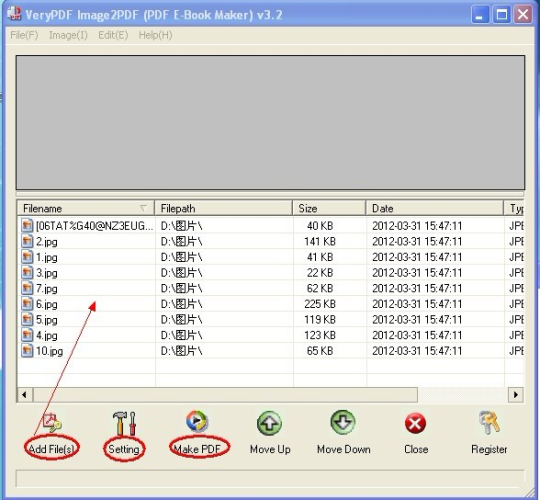Click the 65 KB size cell

[x=320, y=351]
